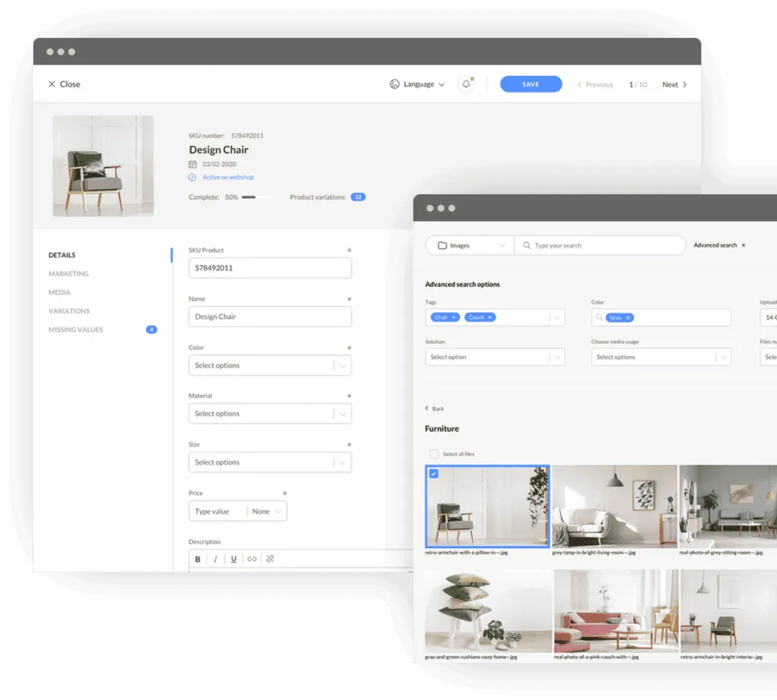
Task: Select the DETAILS tab
Action: tap(62, 255)
